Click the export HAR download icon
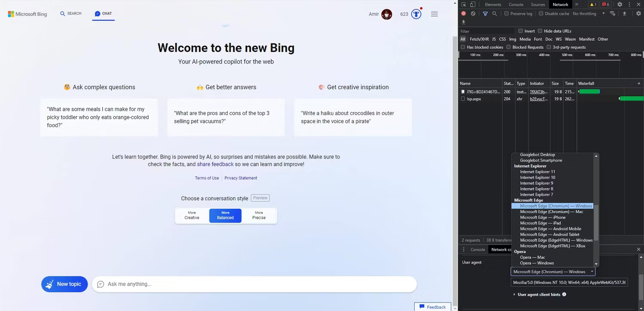The image size is (644, 311). point(463,22)
